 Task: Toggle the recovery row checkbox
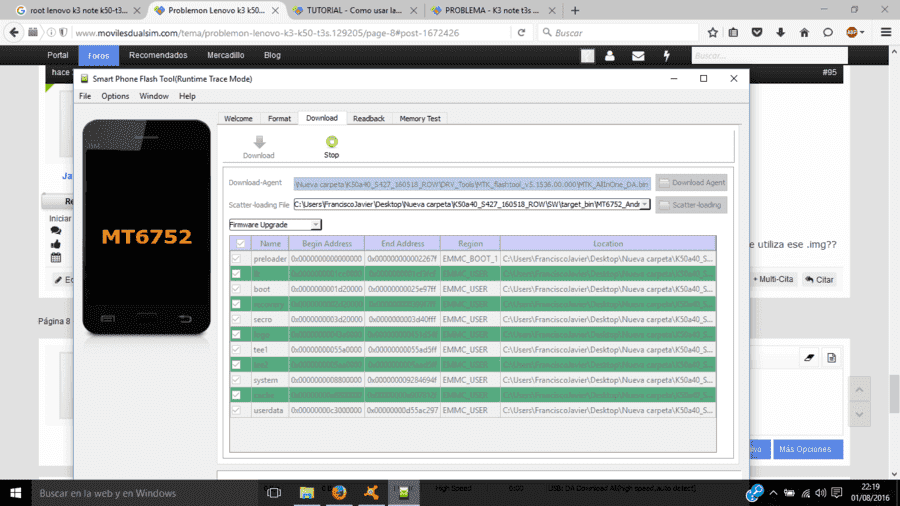[x=236, y=304]
